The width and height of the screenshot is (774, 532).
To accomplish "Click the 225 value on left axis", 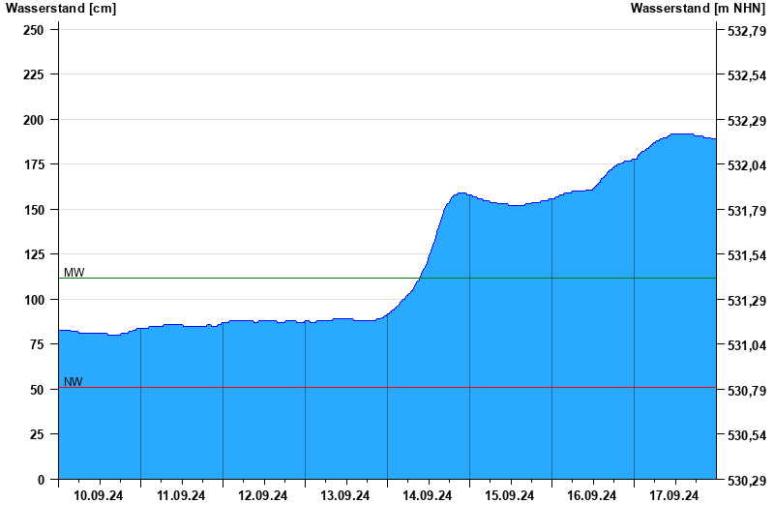I will pyautogui.click(x=34, y=74).
